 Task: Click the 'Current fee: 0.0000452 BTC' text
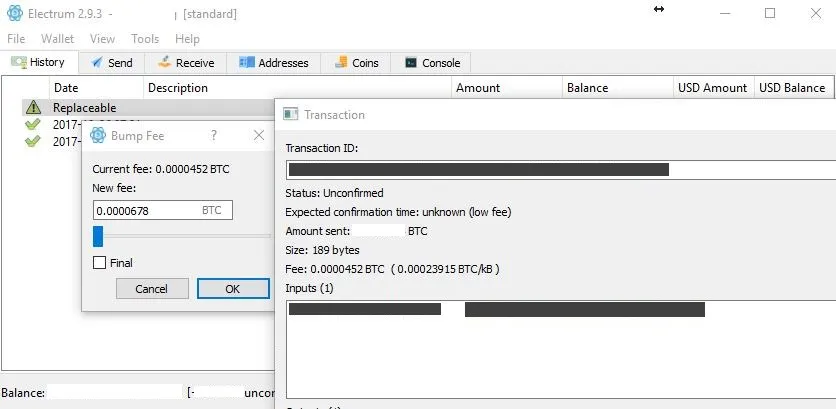pyautogui.click(x=161, y=170)
